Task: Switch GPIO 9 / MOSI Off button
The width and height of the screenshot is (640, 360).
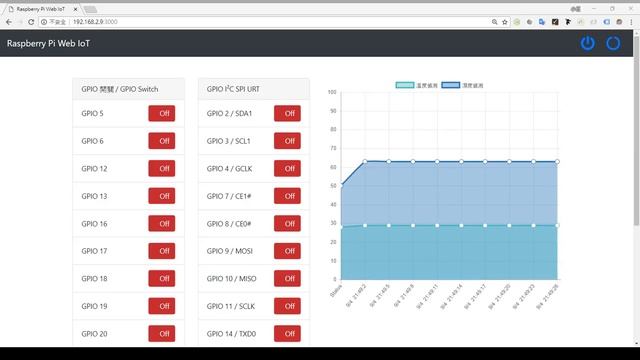Action: pos(287,251)
